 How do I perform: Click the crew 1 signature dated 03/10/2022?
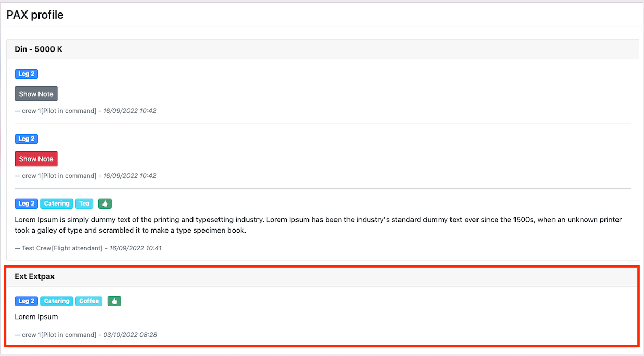(x=86, y=335)
